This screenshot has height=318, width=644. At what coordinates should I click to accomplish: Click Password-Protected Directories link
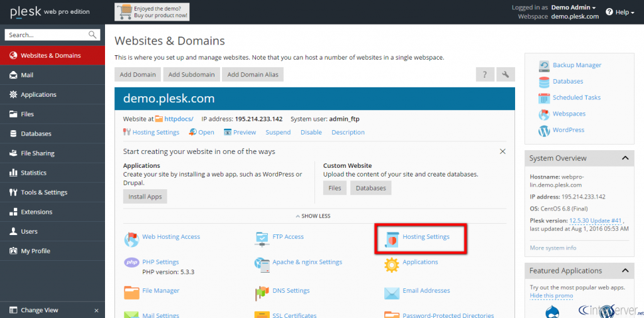[x=448, y=315]
